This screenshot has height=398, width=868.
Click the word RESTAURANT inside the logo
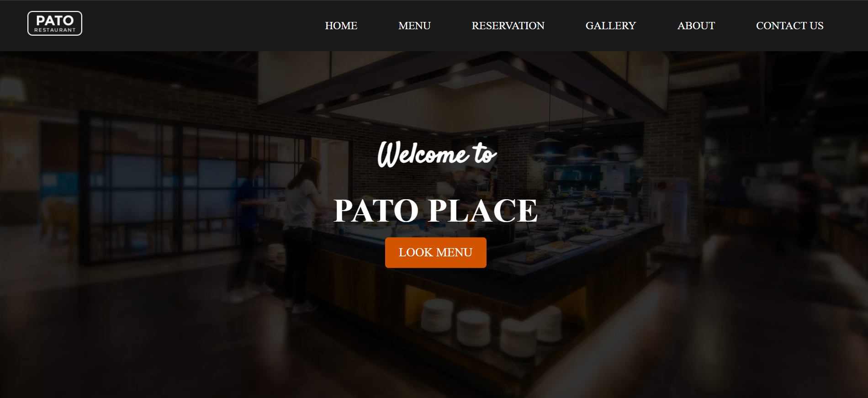point(55,30)
